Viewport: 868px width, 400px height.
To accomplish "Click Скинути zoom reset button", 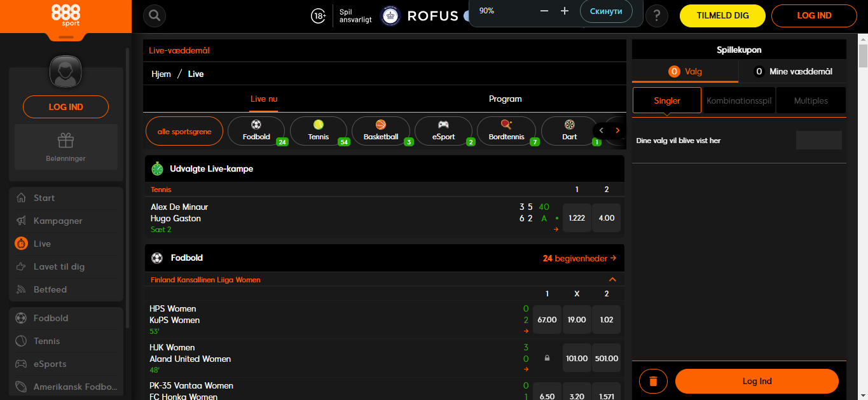I will [x=606, y=11].
